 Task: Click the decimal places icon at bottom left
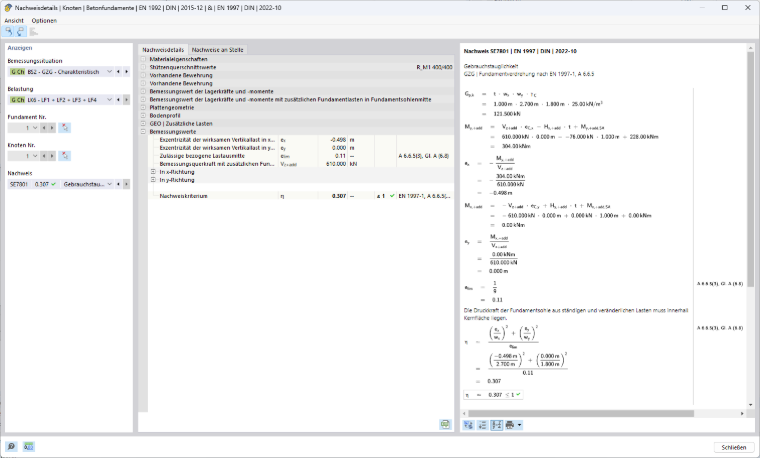tap(29, 446)
